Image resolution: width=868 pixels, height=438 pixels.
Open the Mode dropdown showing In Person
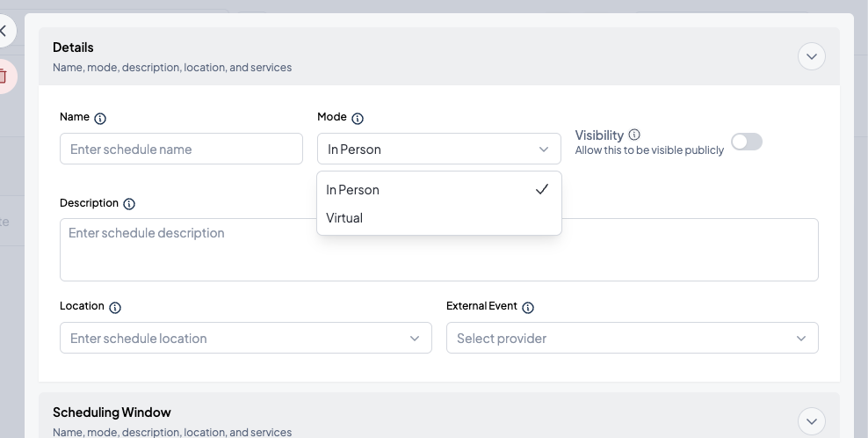click(439, 149)
